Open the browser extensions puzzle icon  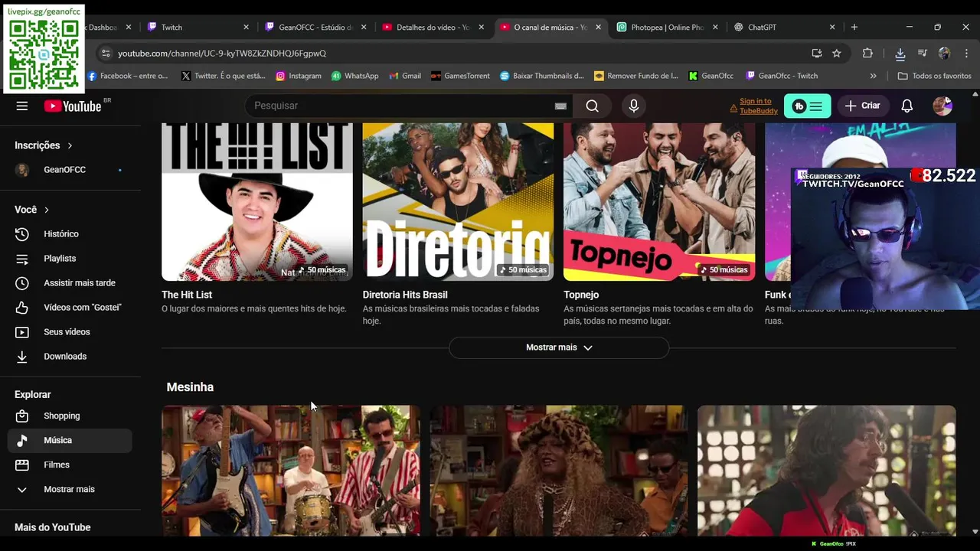click(867, 54)
